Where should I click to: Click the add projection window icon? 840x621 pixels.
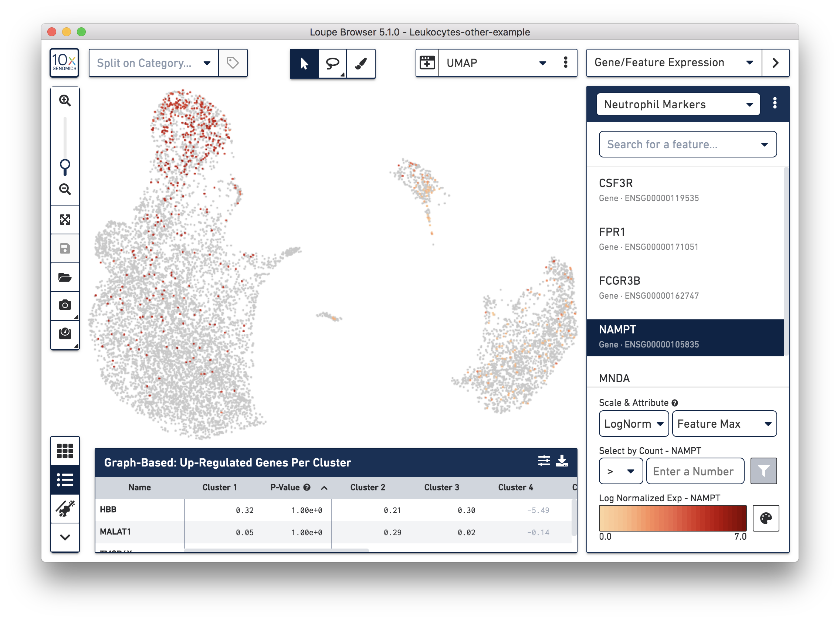point(427,63)
